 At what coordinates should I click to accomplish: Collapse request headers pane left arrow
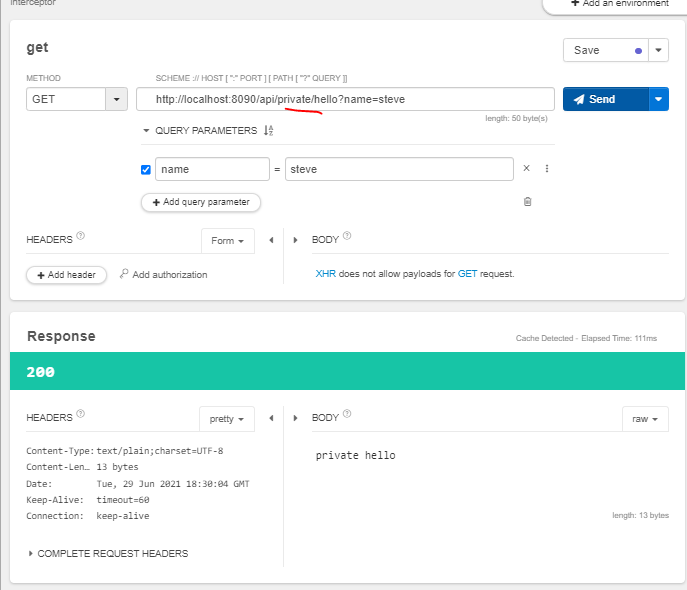[271, 240]
